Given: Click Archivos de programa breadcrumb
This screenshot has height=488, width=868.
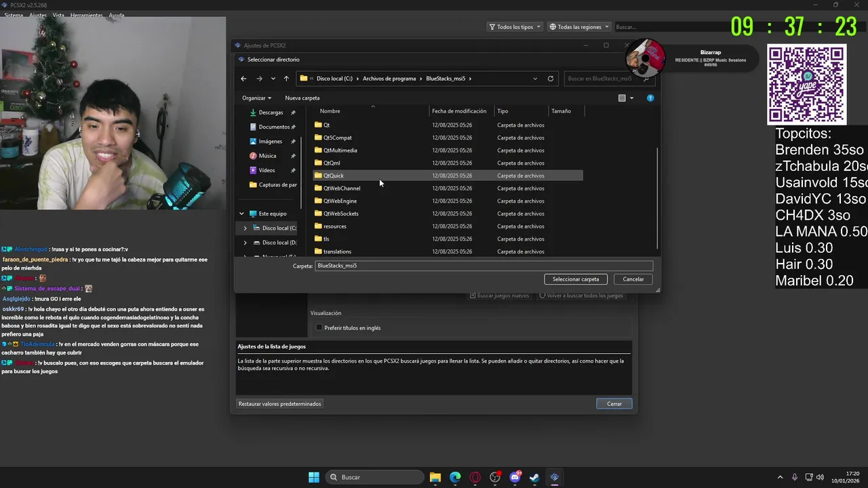Looking at the screenshot, I should click(389, 79).
